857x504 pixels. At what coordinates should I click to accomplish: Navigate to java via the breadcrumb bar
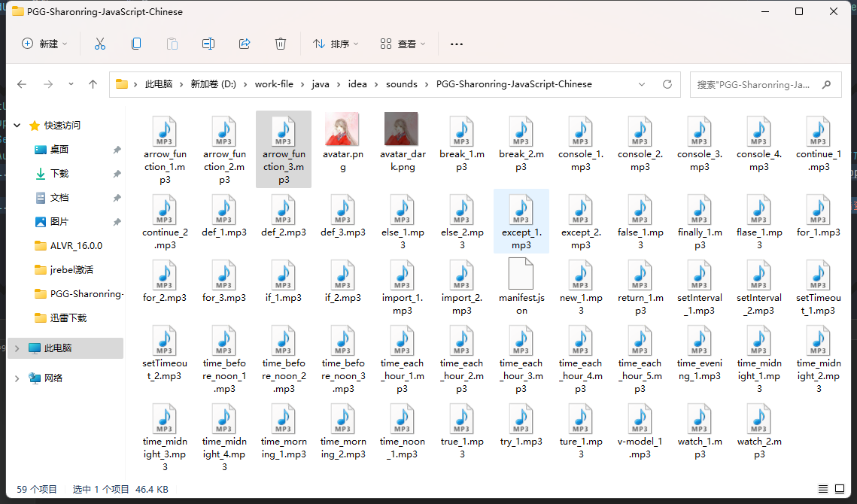click(320, 84)
